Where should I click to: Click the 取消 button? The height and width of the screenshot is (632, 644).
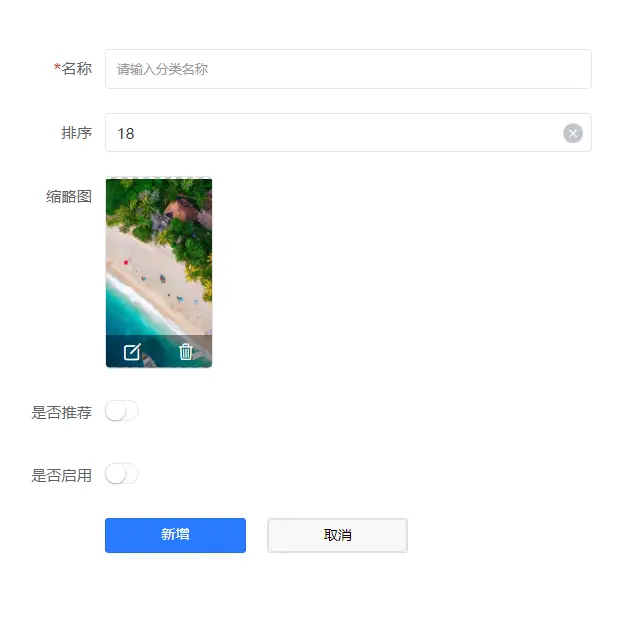337,535
